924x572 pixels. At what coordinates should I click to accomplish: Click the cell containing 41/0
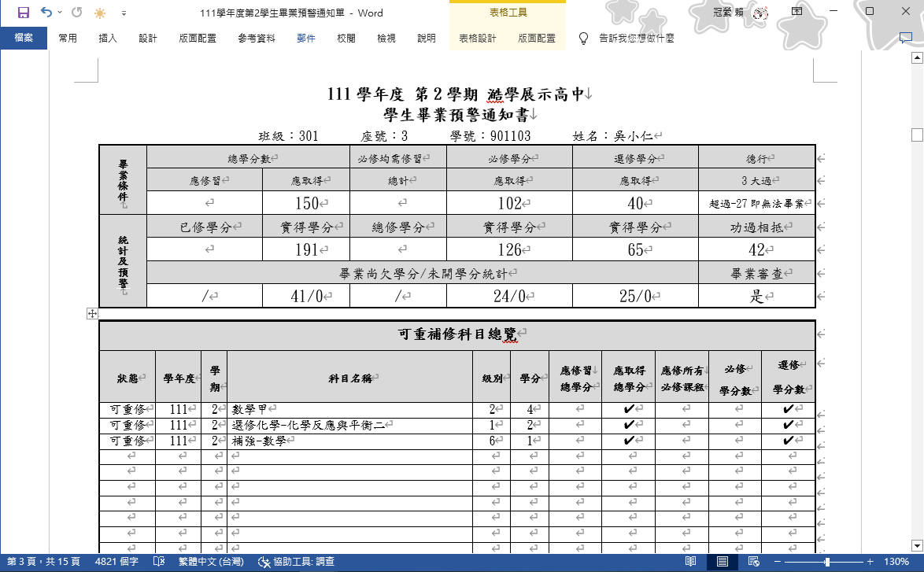(306, 297)
